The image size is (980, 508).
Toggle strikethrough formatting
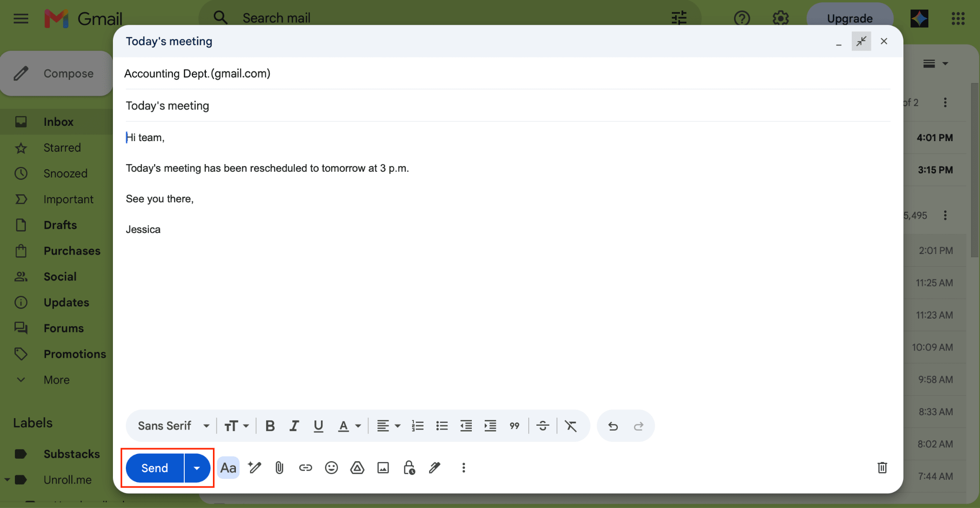click(543, 426)
